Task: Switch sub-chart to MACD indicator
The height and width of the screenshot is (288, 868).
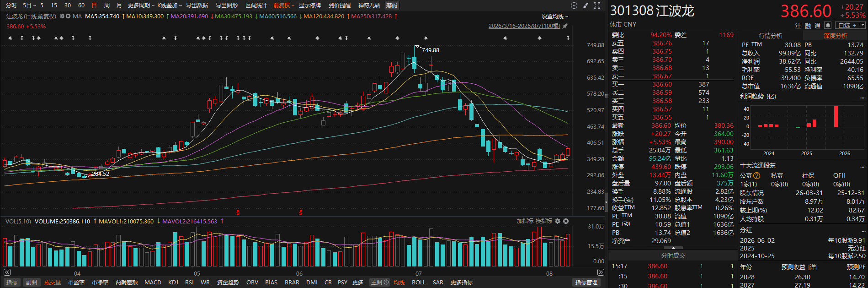Action: coord(153,282)
